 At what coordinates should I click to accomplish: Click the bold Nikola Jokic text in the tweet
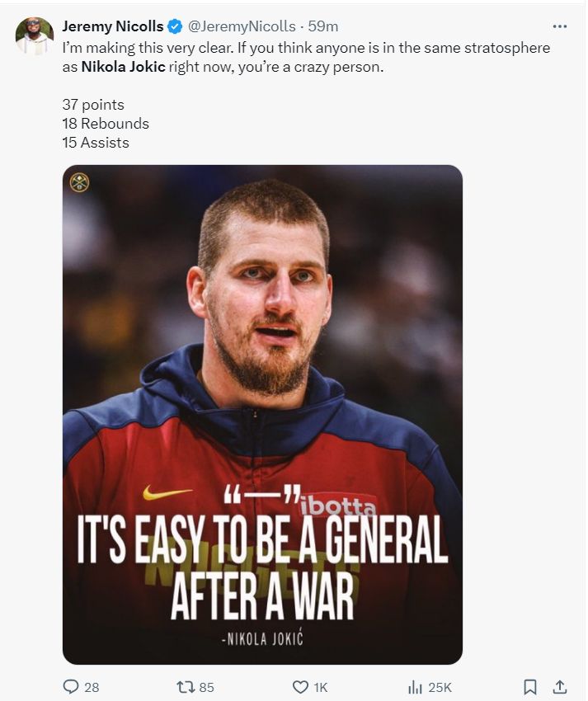point(124,67)
